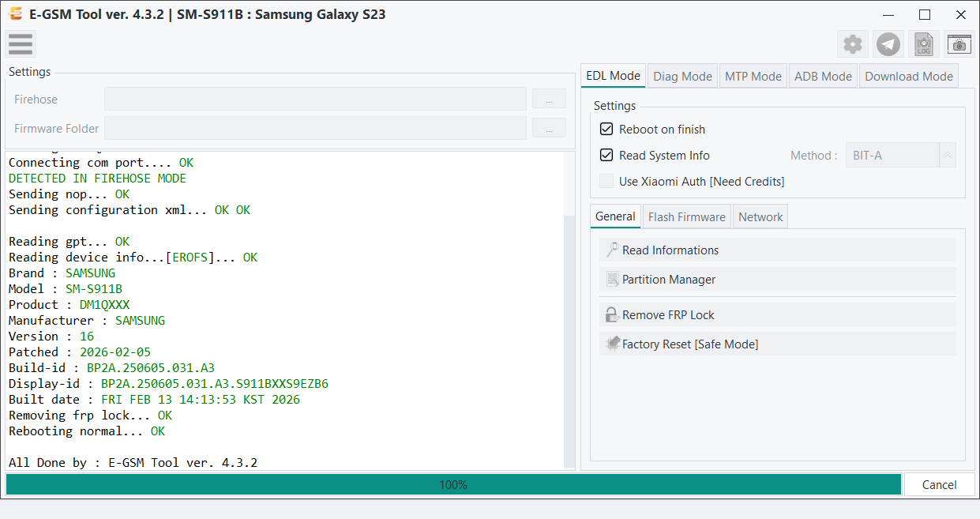
Task: Click the 'Model : SM-S911B' log line
Action: (66, 289)
